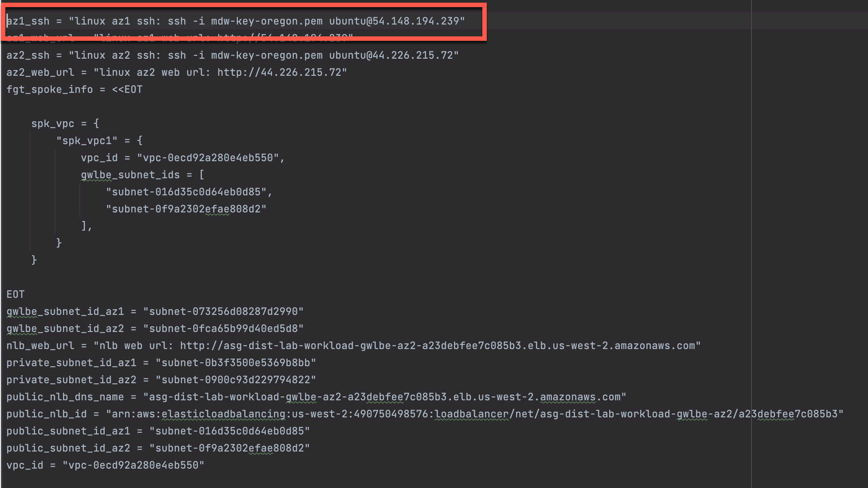Click the az1_ssh output line
The image size is (868, 488).
235,21
